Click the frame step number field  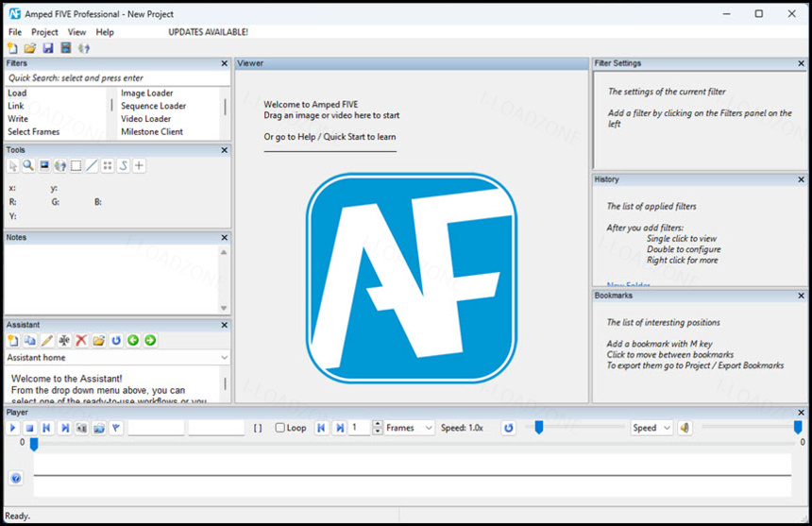361,428
